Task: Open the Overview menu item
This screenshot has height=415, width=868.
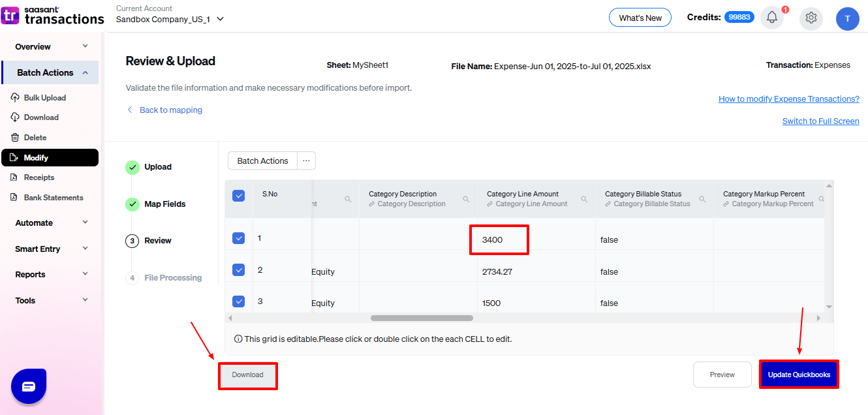Action: point(33,46)
